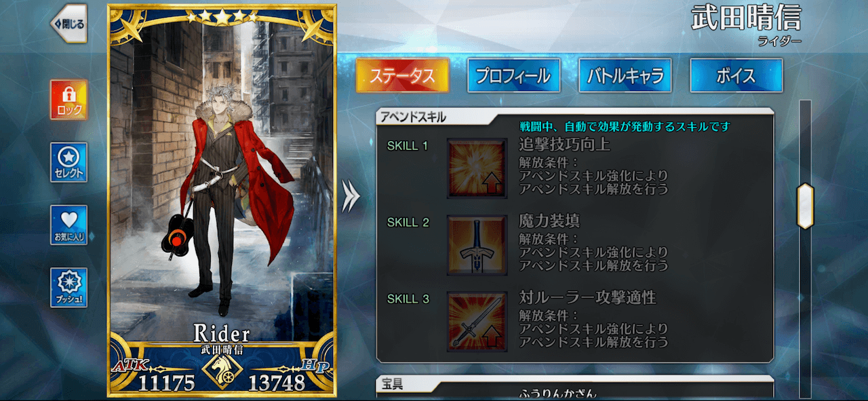Expand card view with double chevron arrow
The height and width of the screenshot is (401, 868).
[351, 197]
